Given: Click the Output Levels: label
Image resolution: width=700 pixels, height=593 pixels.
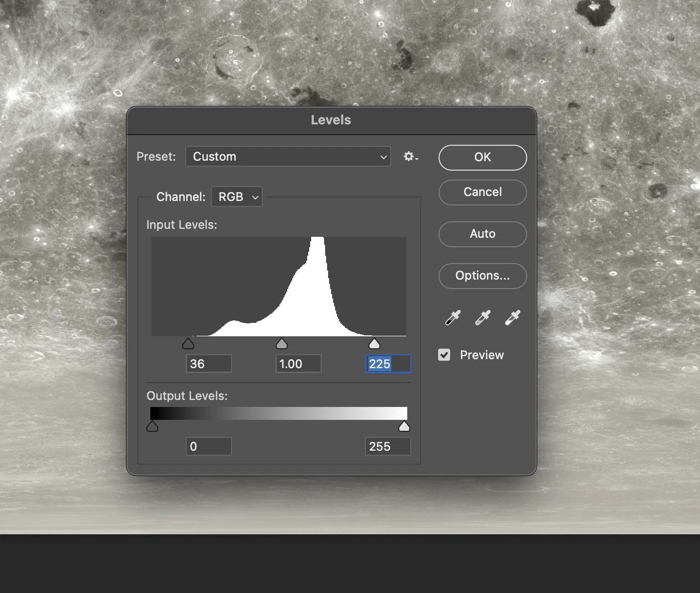Looking at the screenshot, I should tap(187, 396).
